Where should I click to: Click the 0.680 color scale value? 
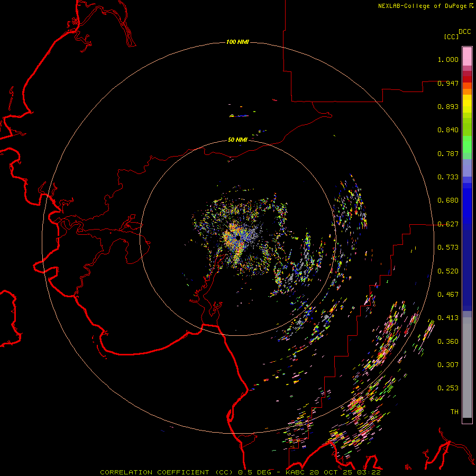[448, 200]
